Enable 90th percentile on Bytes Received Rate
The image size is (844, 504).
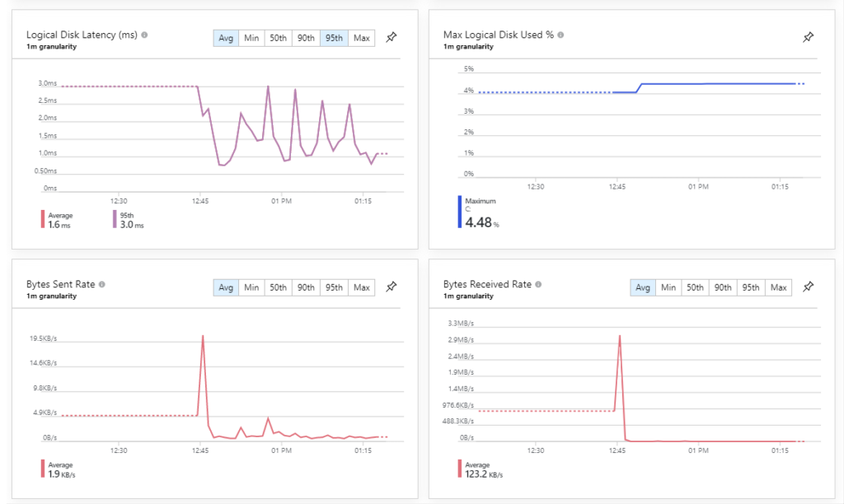[x=723, y=287]
